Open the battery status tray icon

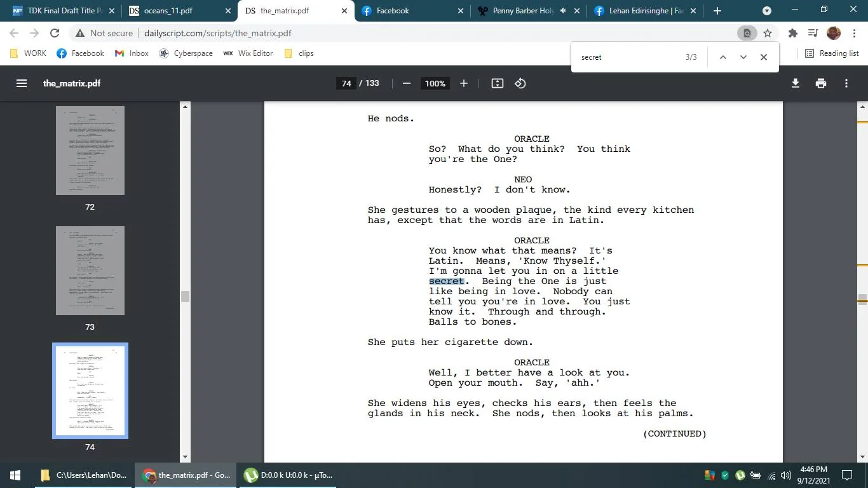coord(756,475)
